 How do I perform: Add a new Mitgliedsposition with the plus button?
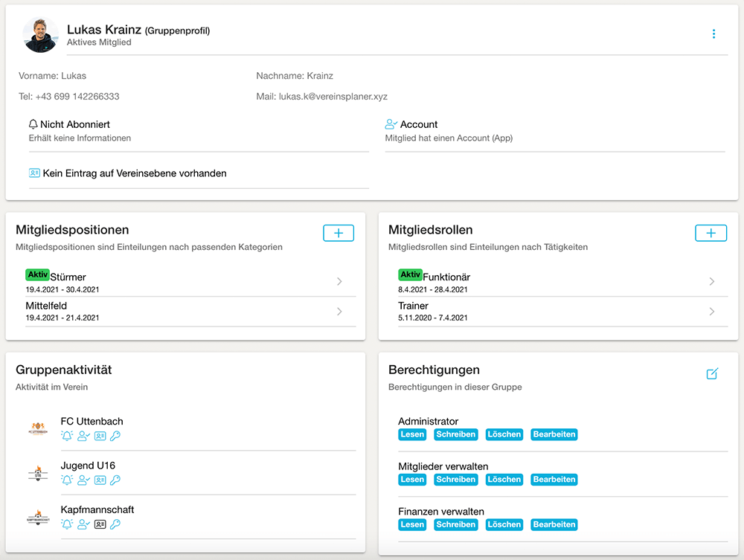pyautogui.click(x=339, y=233)
